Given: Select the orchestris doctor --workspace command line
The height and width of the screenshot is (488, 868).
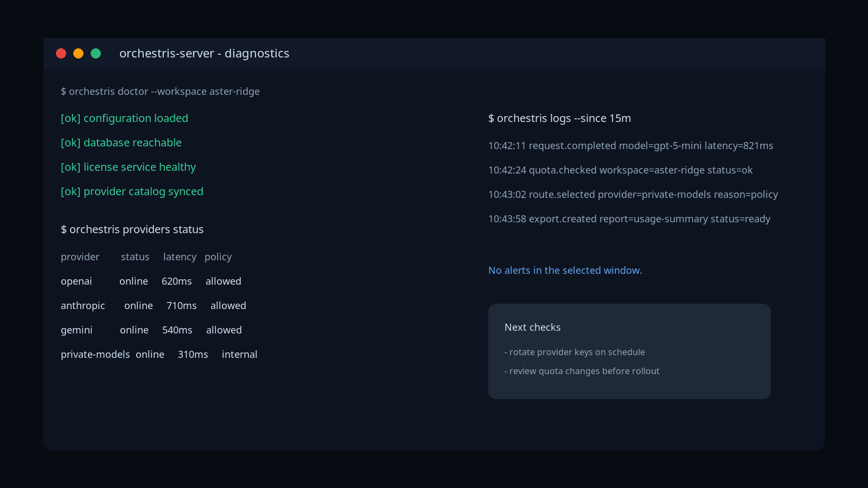Looking at the screenshot, I should coord(160,92).
